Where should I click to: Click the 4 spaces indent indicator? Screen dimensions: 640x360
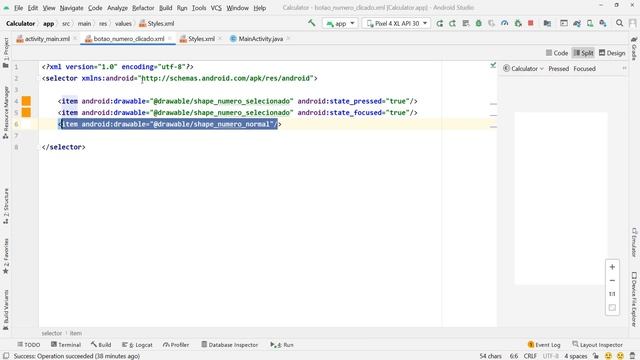click(x=576, y=356)
